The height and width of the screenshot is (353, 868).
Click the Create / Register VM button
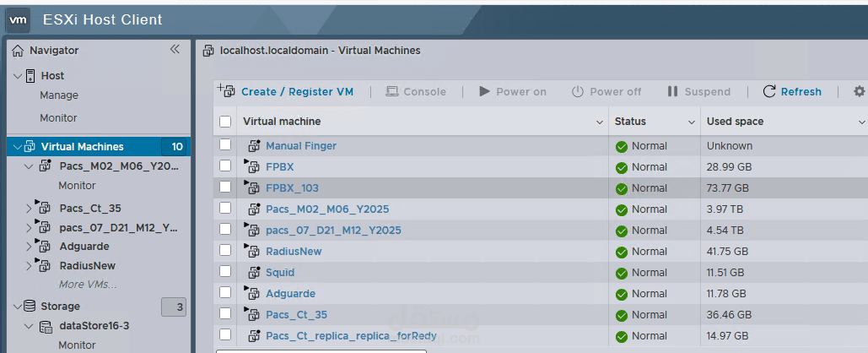pyautogui.click(x=297, y=91)
